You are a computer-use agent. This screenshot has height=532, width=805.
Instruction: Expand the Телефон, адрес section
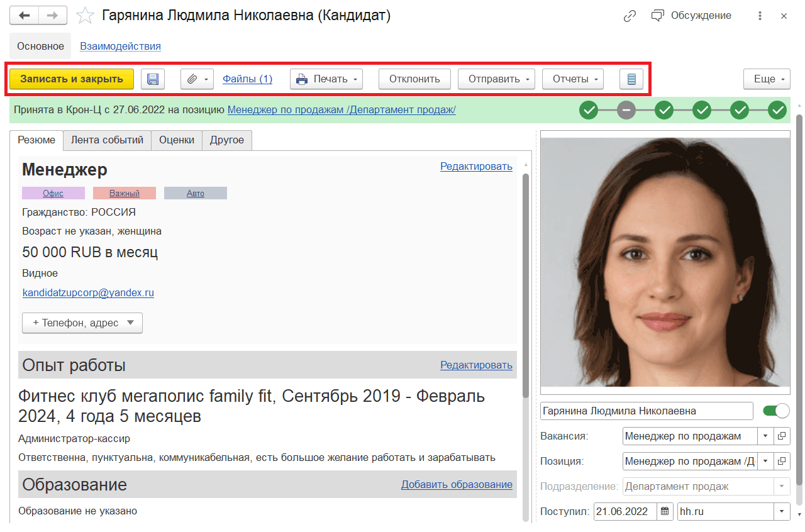click(x=82, y=323)
